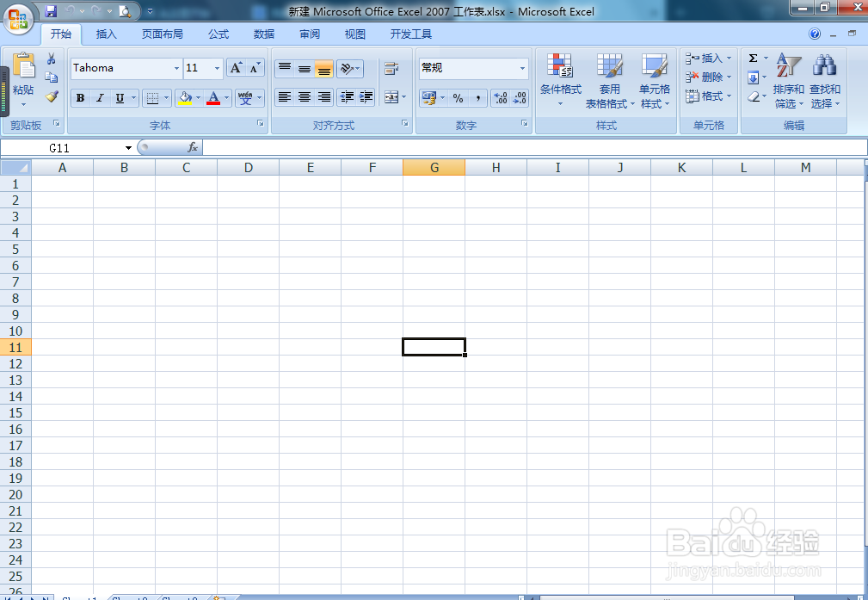Click the Clear eraser icon
This screenshot has width=868, height=600.
(x=753, y=97)
